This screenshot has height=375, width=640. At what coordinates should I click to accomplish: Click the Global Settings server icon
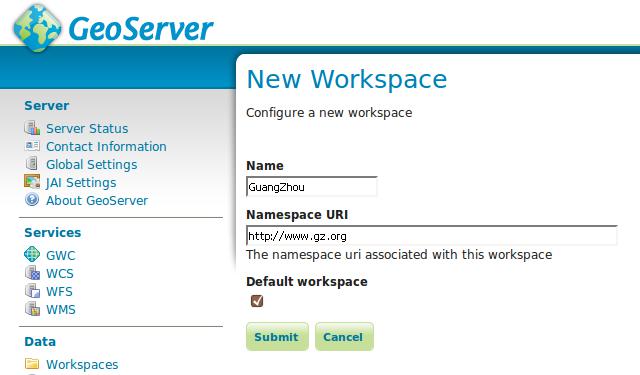click(32, 164)
